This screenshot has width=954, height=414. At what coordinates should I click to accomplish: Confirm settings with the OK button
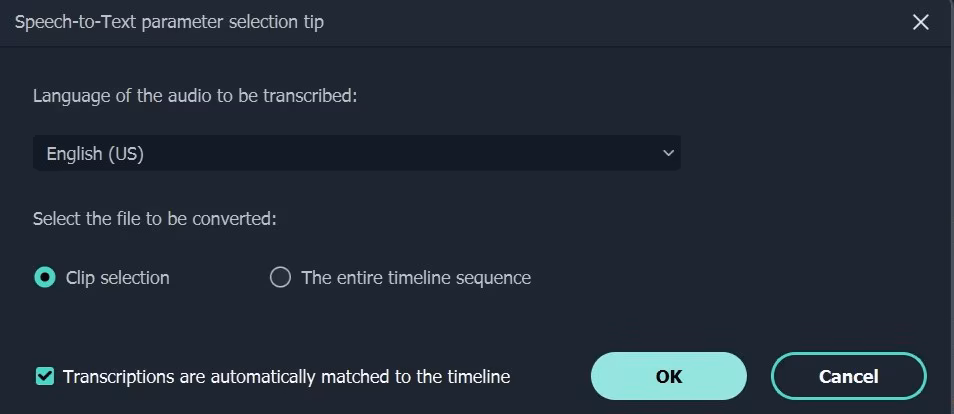(x=668, y=376)
